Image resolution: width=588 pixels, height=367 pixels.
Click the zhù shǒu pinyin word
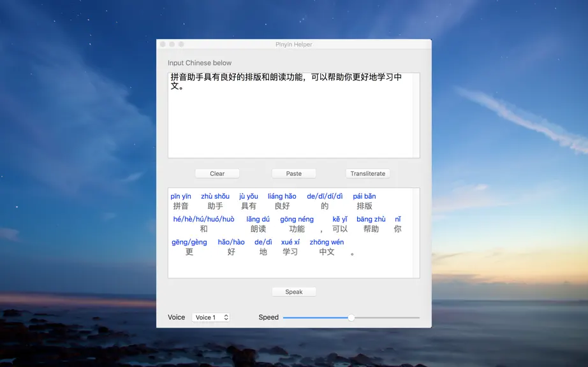(x=216, y=196)
